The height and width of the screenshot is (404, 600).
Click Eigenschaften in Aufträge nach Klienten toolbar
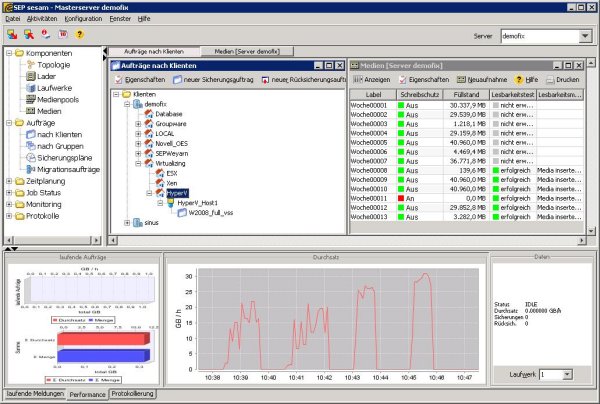click(140, 80)
